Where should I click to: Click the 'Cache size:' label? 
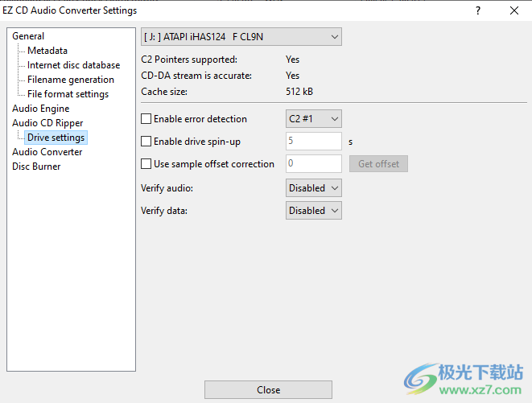pos(164,92)
